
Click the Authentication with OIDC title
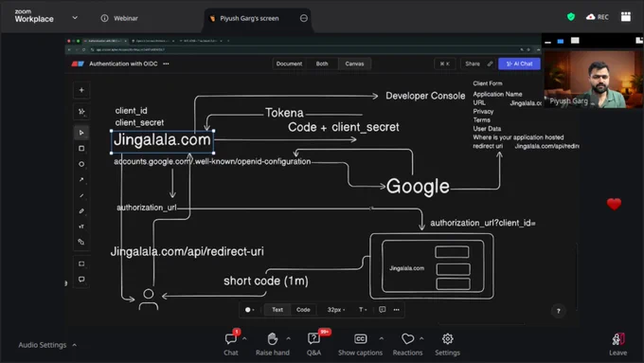pyautogui.click(x=123, y=64)
